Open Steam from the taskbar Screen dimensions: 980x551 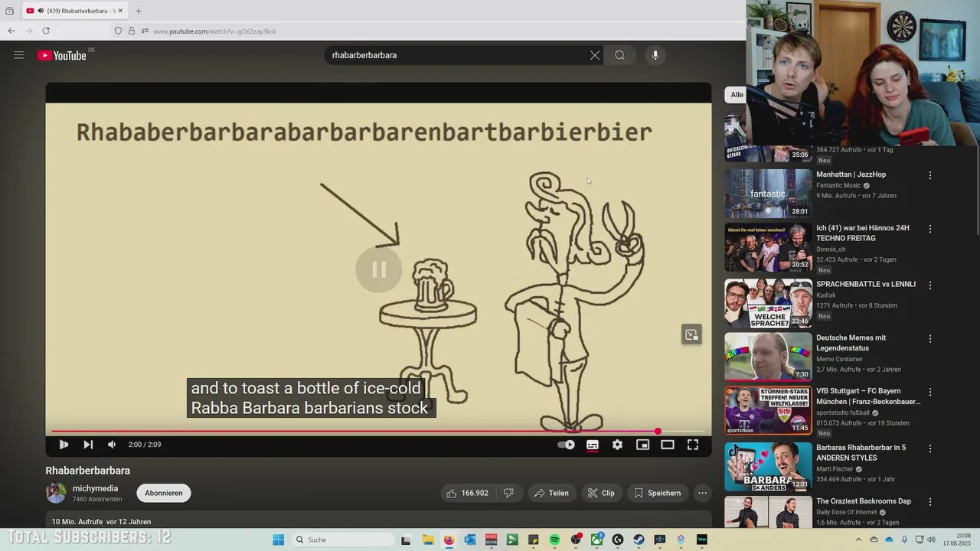[x=639, y=540]
